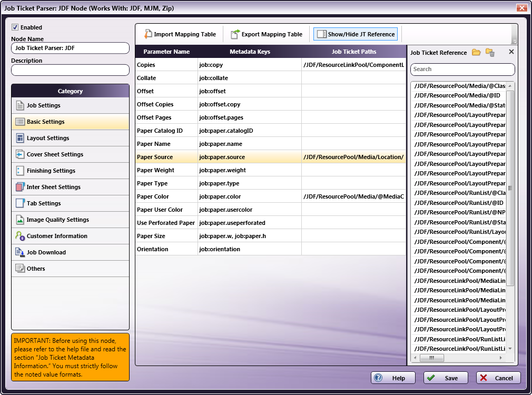
Task: Click the Cover Sheet Settings icon
Action: (x=20, y=154)
